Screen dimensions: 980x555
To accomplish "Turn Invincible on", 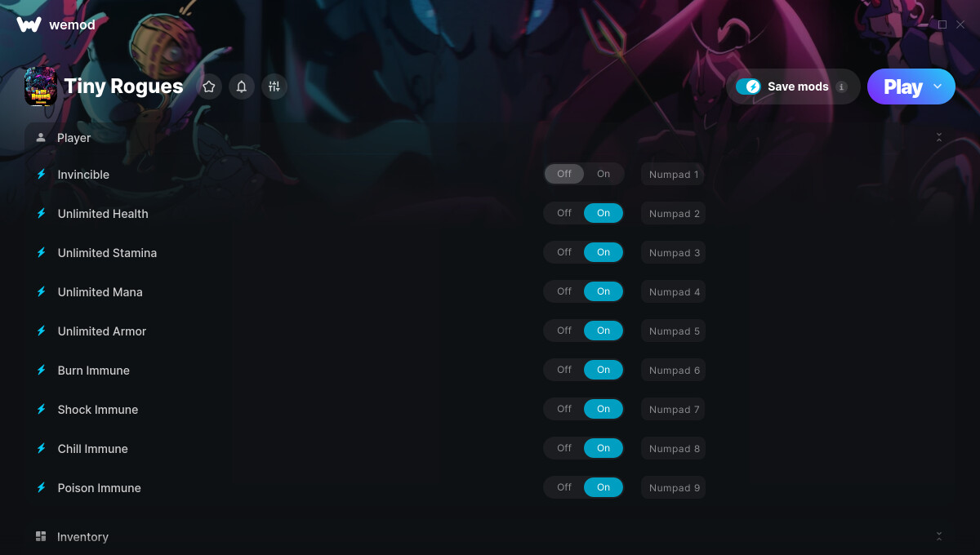I will [x=604, y=174].
